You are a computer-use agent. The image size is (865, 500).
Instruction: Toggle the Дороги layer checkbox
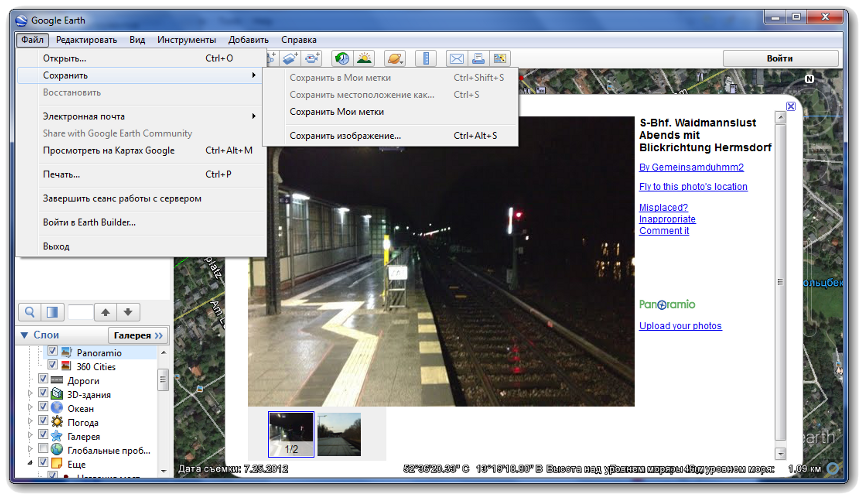click(43, 380)
